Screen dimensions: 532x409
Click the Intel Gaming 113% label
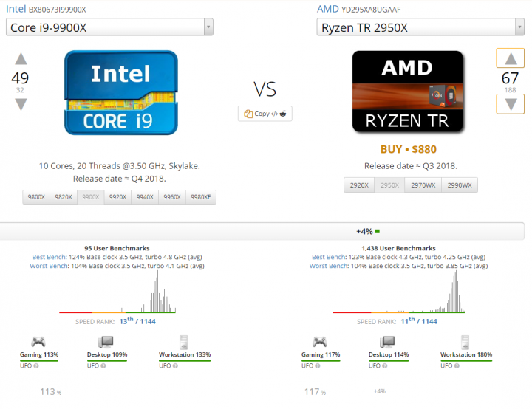(x=39, y=354)
